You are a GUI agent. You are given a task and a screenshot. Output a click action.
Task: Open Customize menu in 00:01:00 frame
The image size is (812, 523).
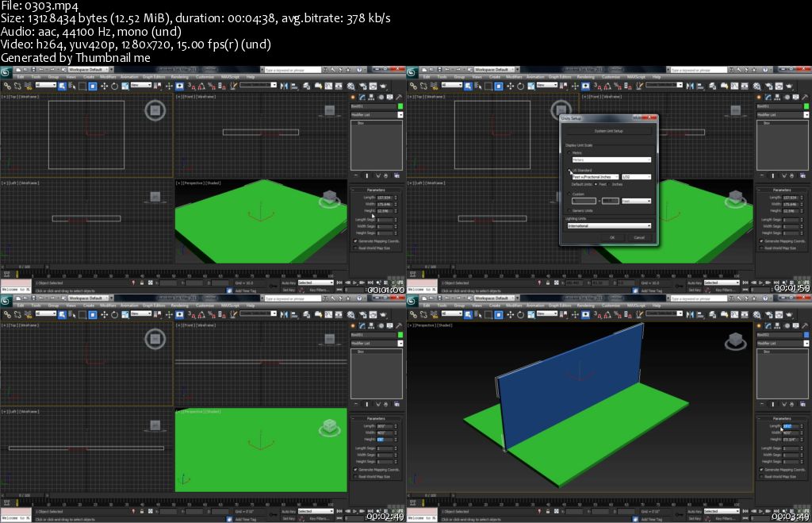pos(205,77)
